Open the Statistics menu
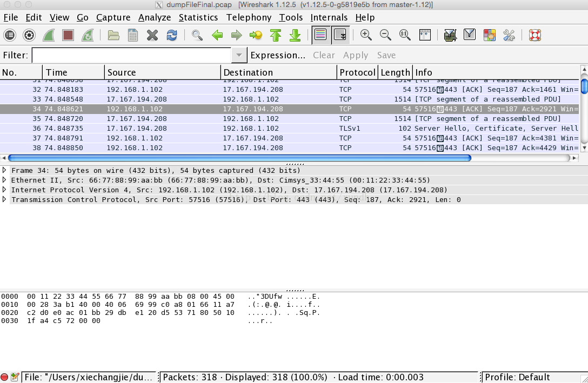The height and width of the screenshot is (383, 588). coord(198,18)
